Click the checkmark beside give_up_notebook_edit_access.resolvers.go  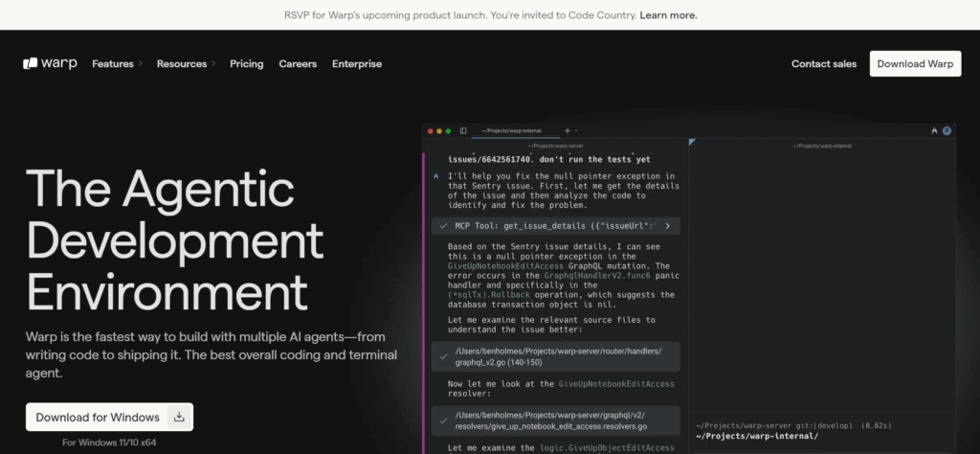443,420
